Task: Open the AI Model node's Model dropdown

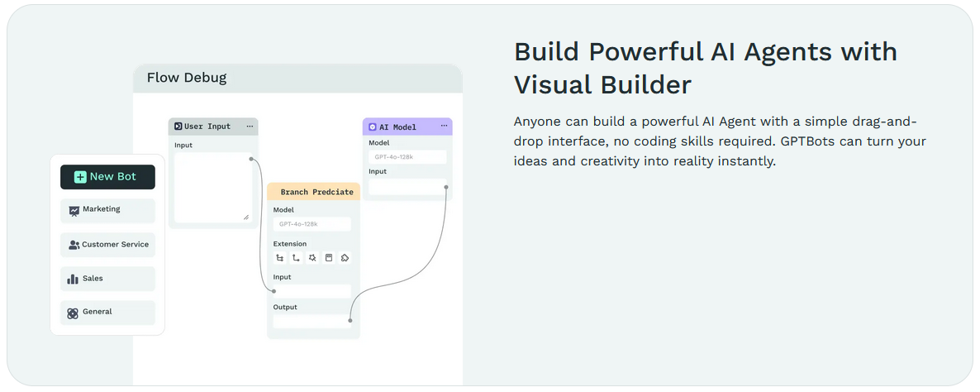Action: [407, 157]
